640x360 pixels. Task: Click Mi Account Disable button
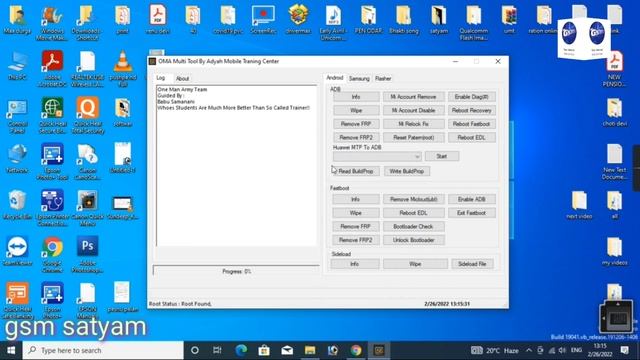(x=413, y=110)
